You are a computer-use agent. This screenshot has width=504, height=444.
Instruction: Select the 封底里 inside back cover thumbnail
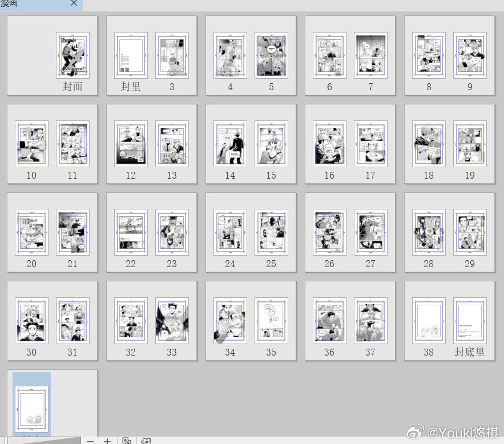coord(470,321)
